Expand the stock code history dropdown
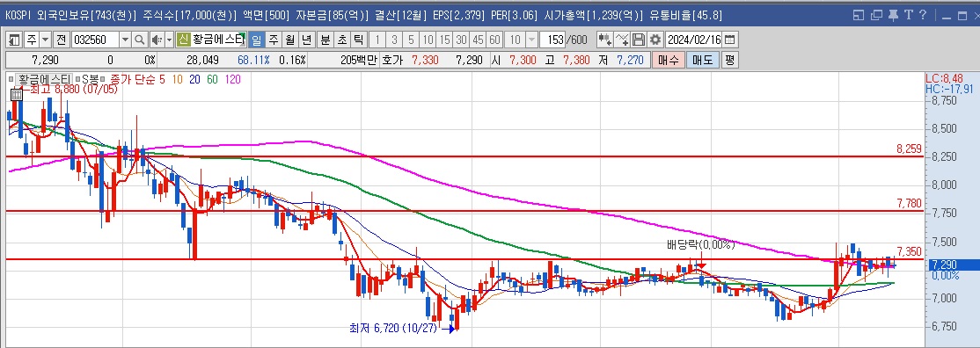 pyautogui.click(x=125, y=40)
